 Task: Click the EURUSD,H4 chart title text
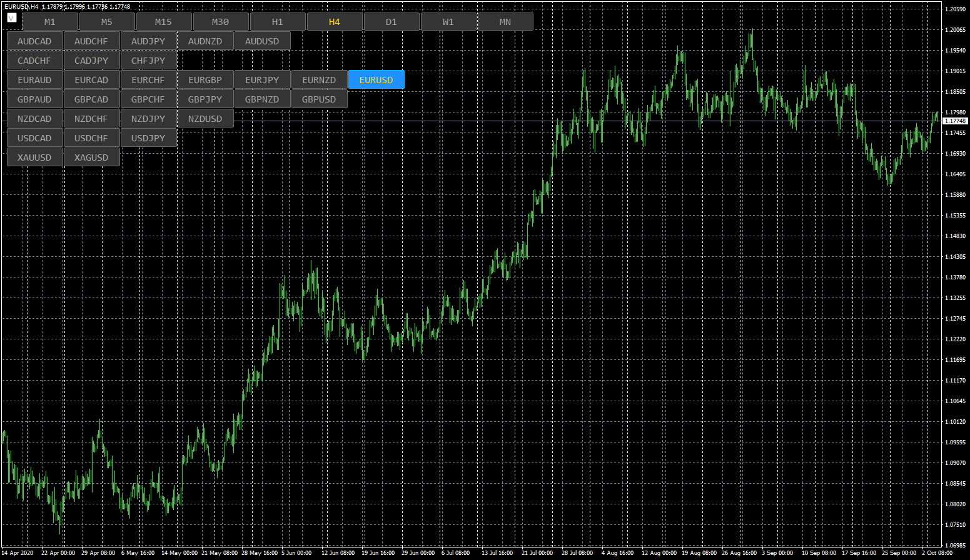click(21, 7)
